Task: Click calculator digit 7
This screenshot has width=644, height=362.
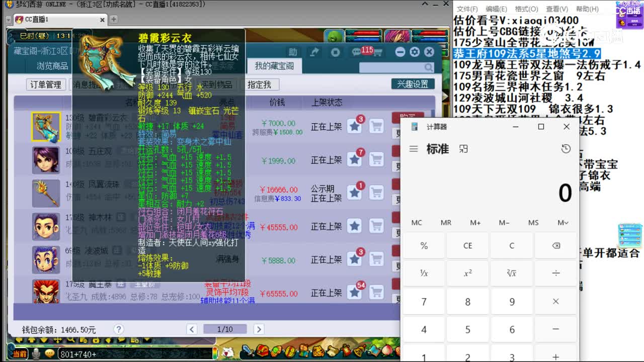Action: 424,302
